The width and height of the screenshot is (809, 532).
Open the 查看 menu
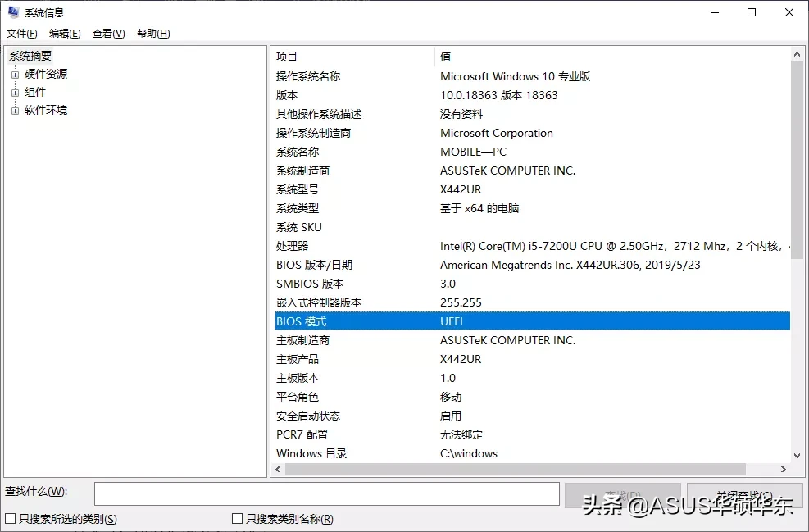(107, 33)
